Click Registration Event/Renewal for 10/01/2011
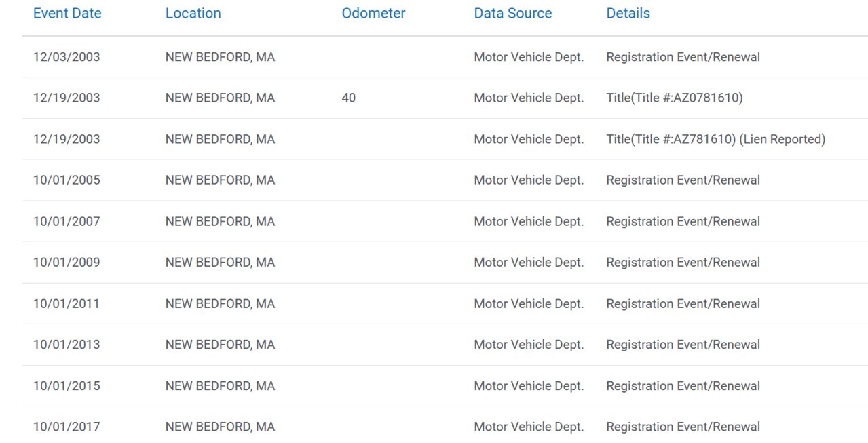 pyautogui.click(x=683, y=304)
